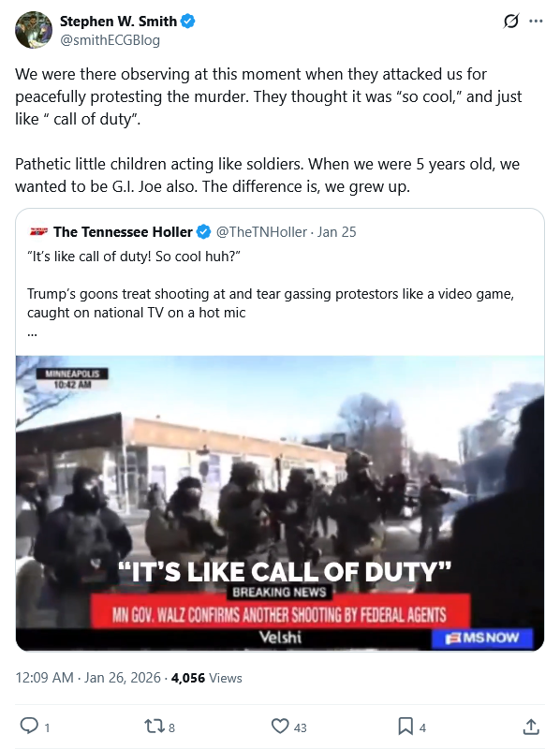Expand the quoted tweet's truncated ellipsis text
Image resolution: width=560 pixels, height=749 pixels.
pos(32,333)
